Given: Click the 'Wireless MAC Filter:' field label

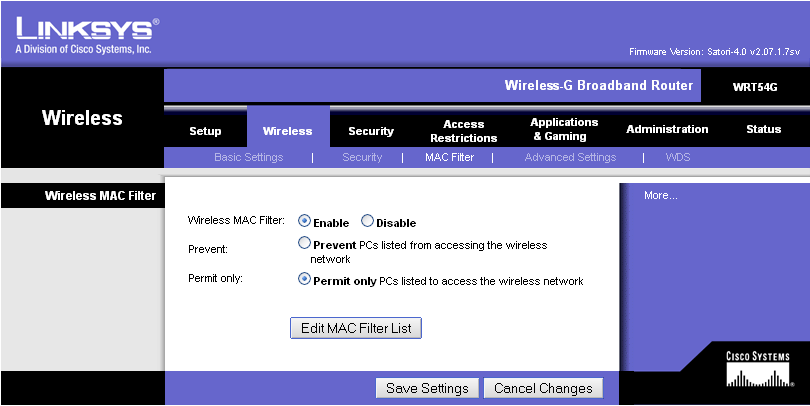Looking at the screenshot, I should pos(236,221).
